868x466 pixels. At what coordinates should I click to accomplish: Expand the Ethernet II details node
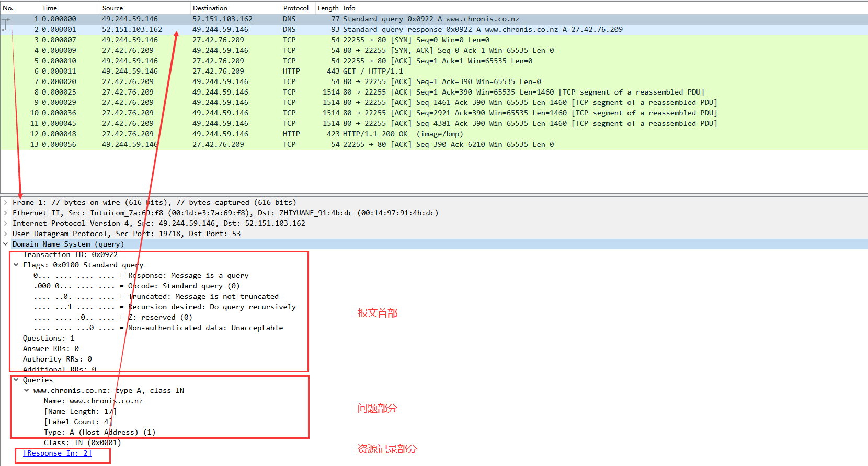6,213
